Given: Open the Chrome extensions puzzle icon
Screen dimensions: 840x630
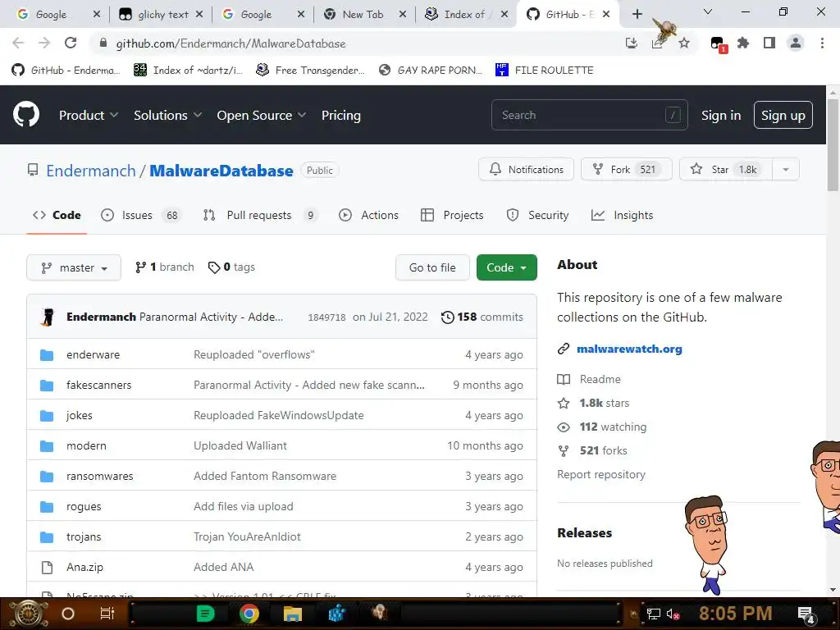Looking at the screenshot, I should point(743,43).
